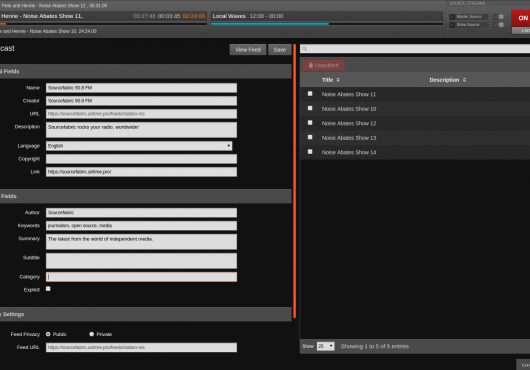This screenshot has width=530, height=370.
Task: Click the Copyright field
Action: pos(141,159)
